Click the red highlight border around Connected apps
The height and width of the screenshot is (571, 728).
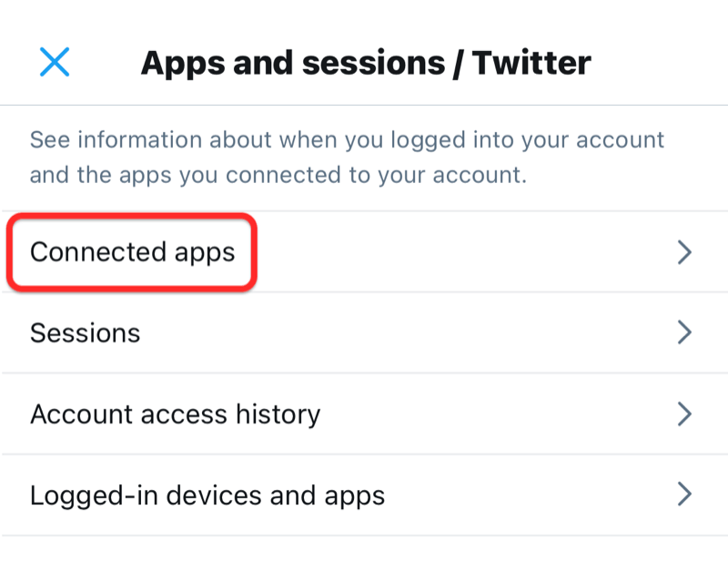click(x=133, y=219)
